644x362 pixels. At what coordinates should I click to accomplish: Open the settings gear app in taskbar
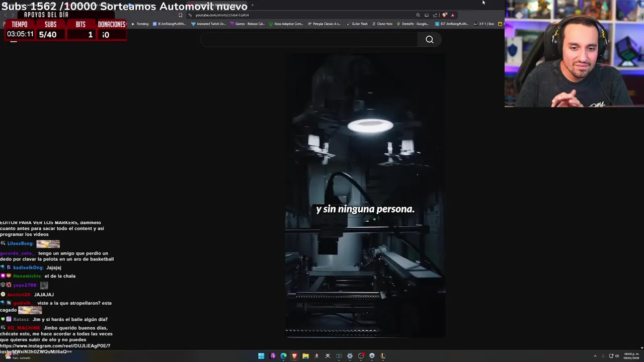coord(350,356)
